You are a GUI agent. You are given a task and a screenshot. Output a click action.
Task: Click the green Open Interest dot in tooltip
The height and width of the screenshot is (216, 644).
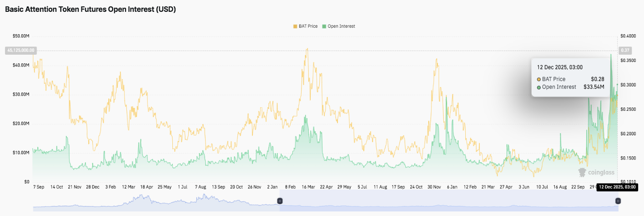pos(539,87)
